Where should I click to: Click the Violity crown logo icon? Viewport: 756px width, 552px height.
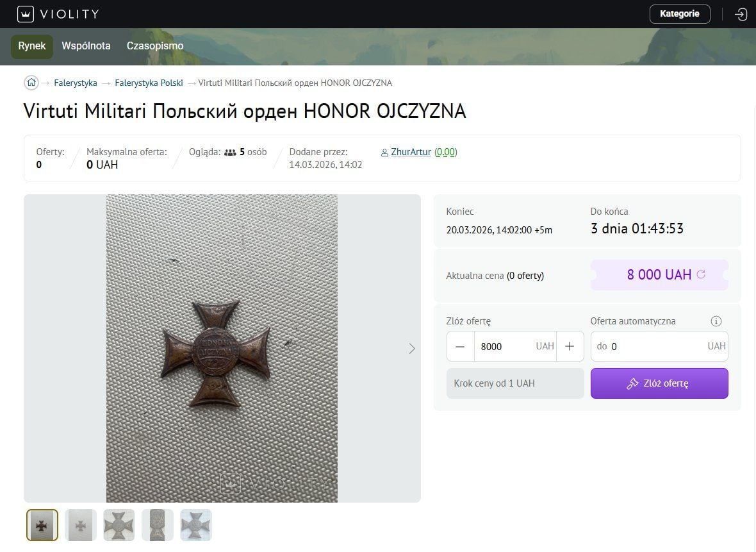(x=26, y=14)
